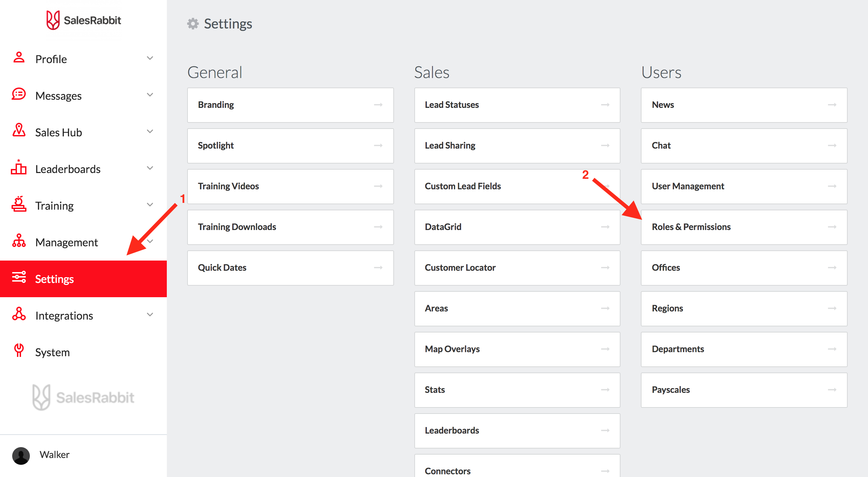
Task: Click the arrow on News card
Action: pyautogui.click(x=832, y=105)
